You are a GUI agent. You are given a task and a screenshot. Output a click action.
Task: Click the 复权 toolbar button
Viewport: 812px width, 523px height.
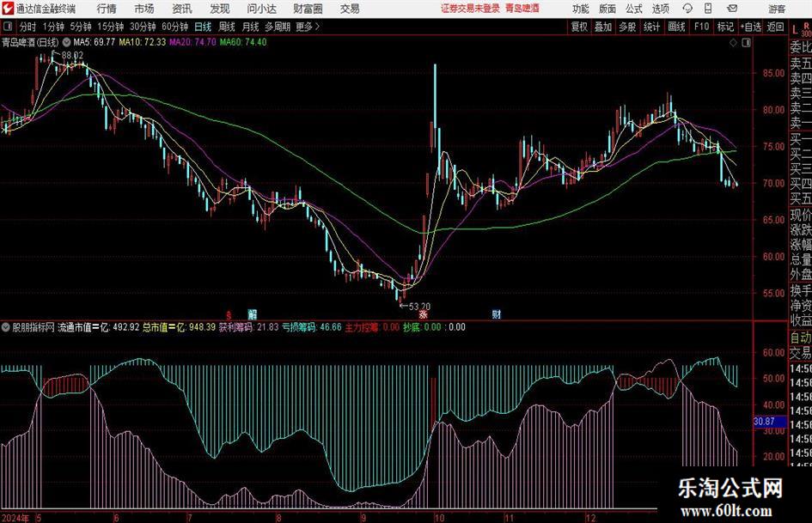(x=579, y=27)
